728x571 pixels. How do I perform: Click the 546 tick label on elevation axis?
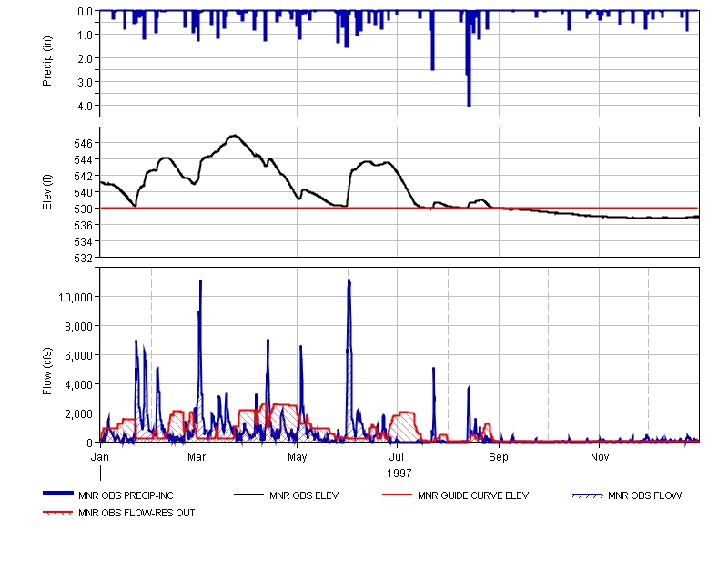pyautogui.click(x=81, y=144)
